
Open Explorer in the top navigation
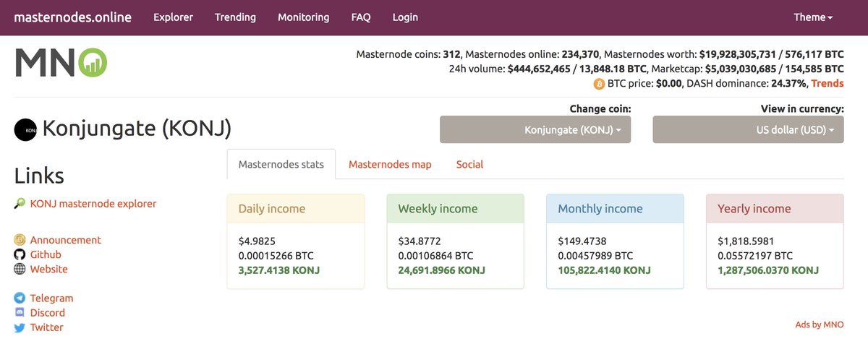click(x=173, y=17)
